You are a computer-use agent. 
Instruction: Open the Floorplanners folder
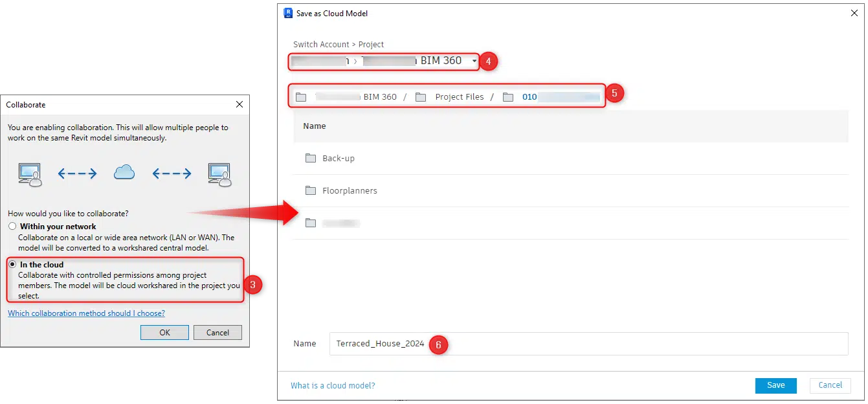coord(570,190)
